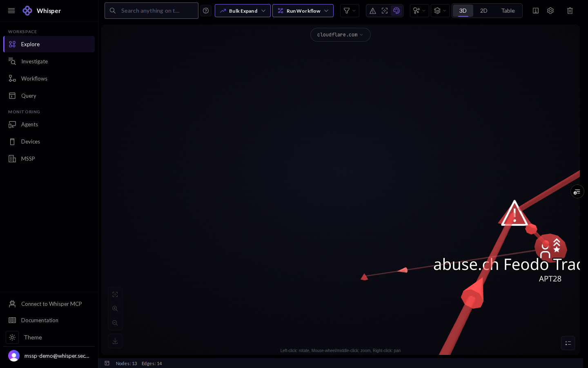Viewport: 588px width, 368px height.
Task: Open the Explore workspace page
Action: click(x=49, y=44)
